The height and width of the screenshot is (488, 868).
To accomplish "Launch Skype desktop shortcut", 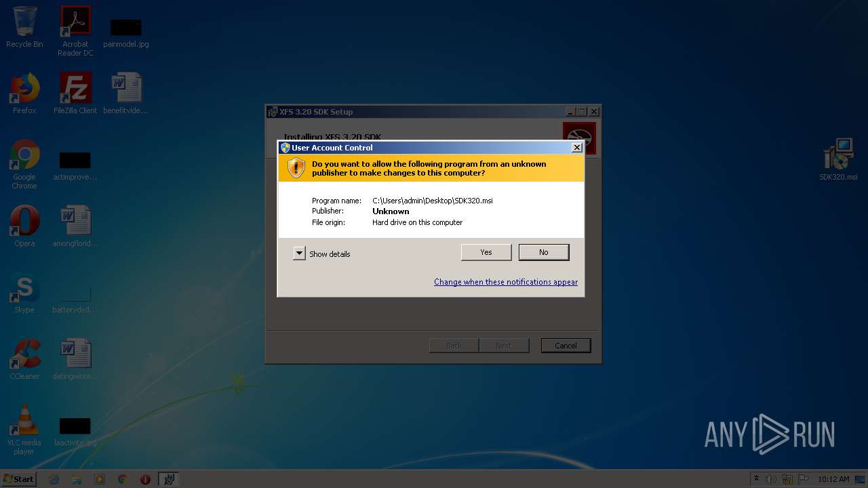I will [24, 293].
